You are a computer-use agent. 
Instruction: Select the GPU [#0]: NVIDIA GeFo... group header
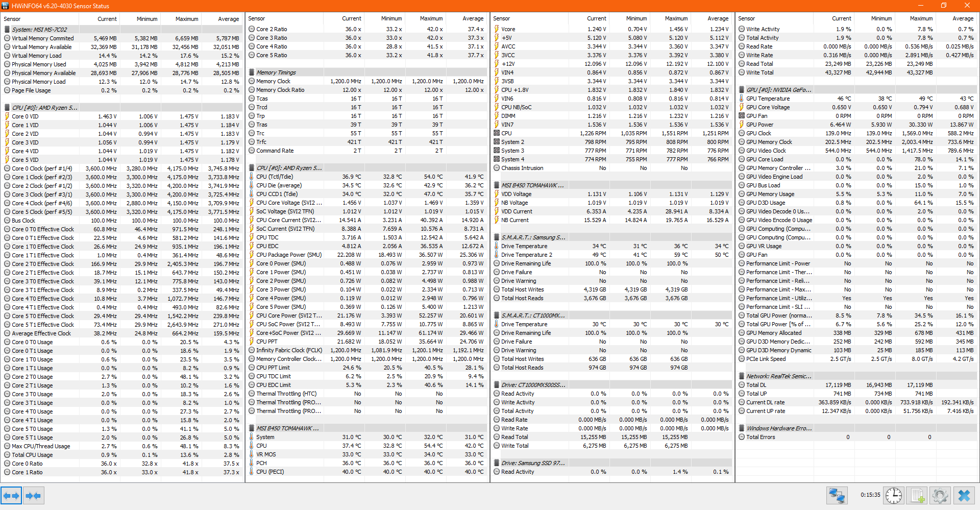[856, 90]
